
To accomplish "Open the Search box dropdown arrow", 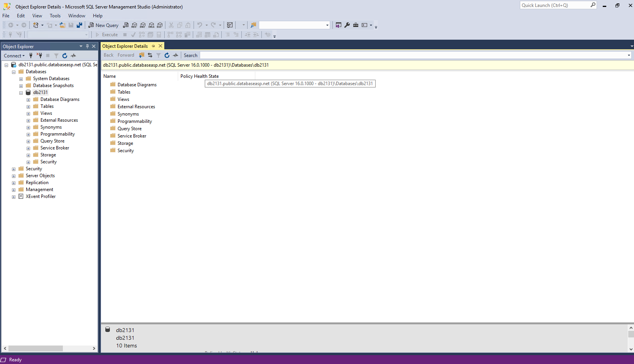I will coord(629,55).
